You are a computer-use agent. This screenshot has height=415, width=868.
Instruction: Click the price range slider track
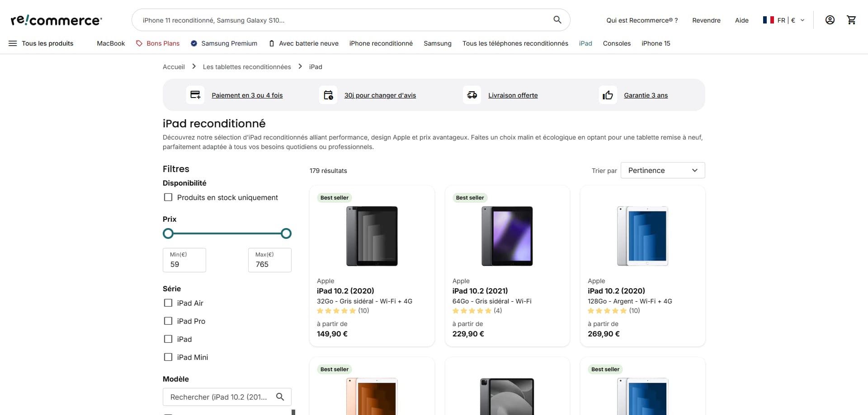tap(227, 233)
